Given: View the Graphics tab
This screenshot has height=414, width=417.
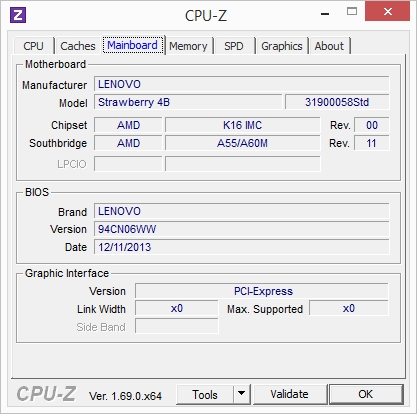Looking at the screenshot, I should pos(282,46).
